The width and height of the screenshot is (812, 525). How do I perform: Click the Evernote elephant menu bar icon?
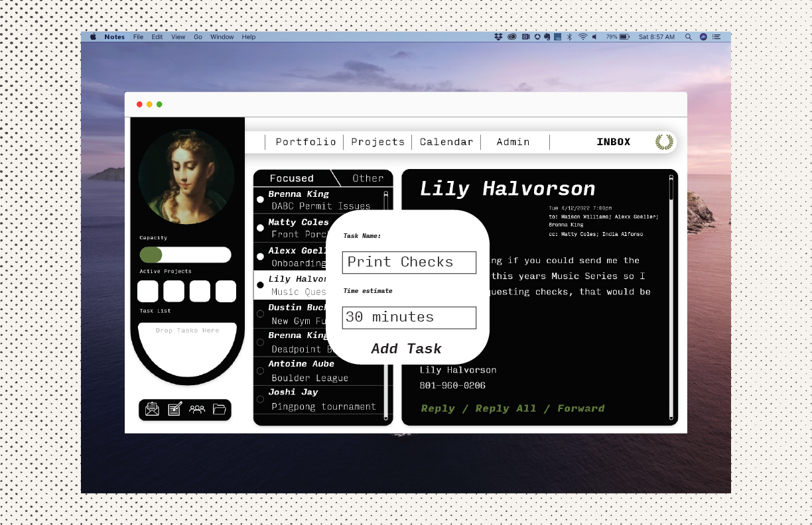(x=547, y=37)
